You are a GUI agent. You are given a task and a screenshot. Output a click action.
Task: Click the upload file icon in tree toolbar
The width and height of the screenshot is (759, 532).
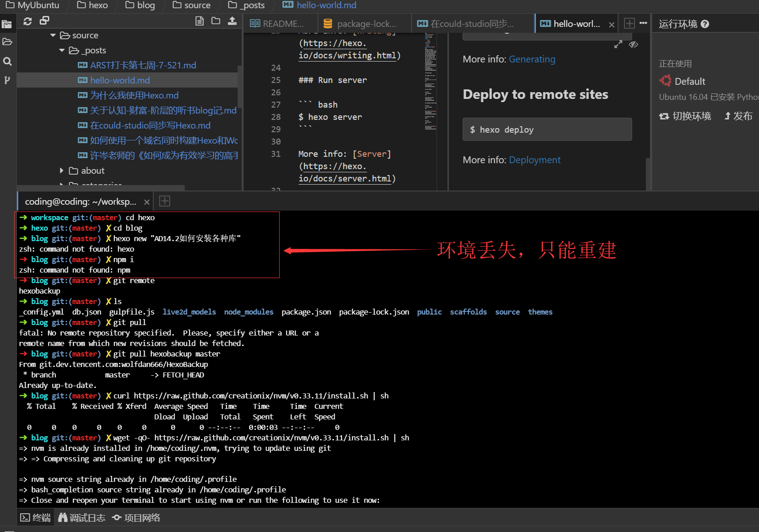232,21
